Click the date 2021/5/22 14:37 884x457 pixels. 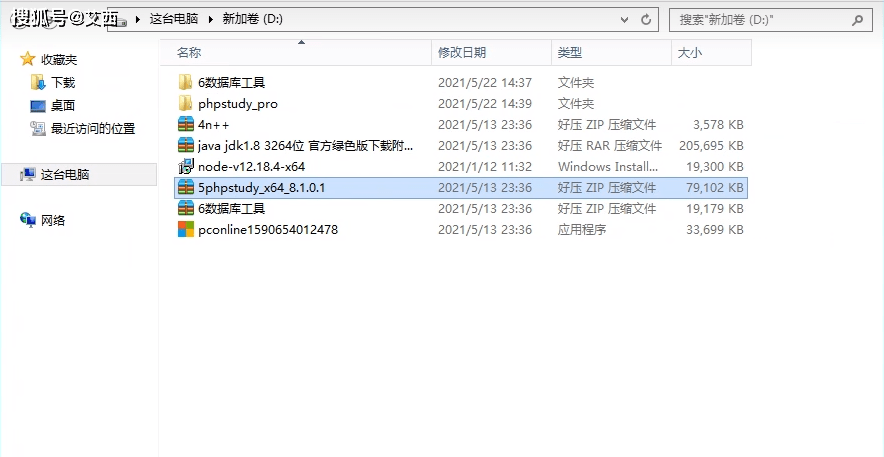tap(485, 83)
